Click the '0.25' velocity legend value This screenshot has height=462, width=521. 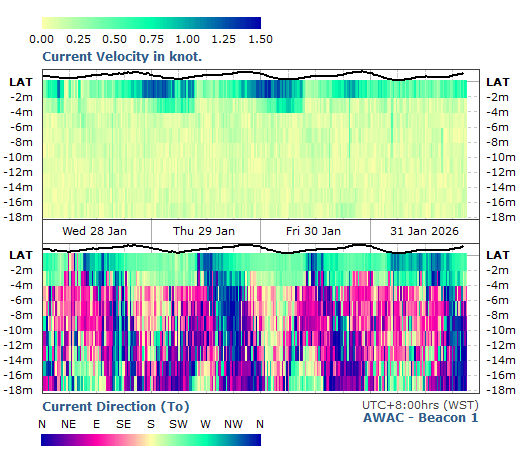point(78,39)
